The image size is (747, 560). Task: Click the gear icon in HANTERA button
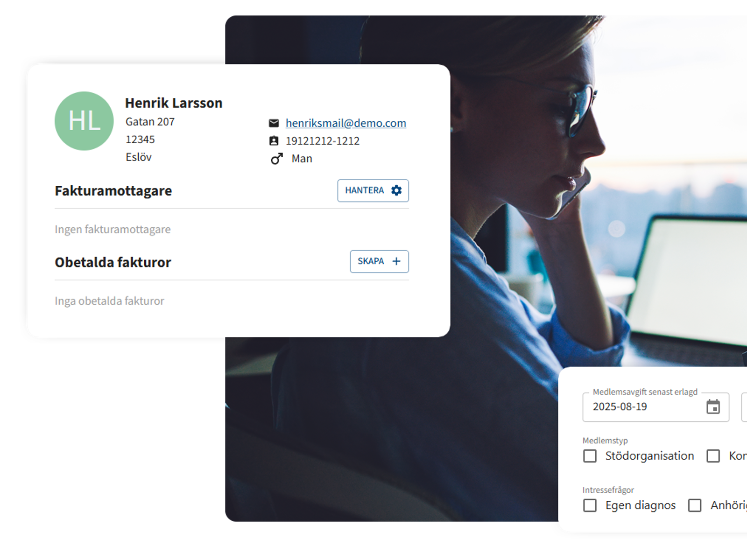coord(396,190)
